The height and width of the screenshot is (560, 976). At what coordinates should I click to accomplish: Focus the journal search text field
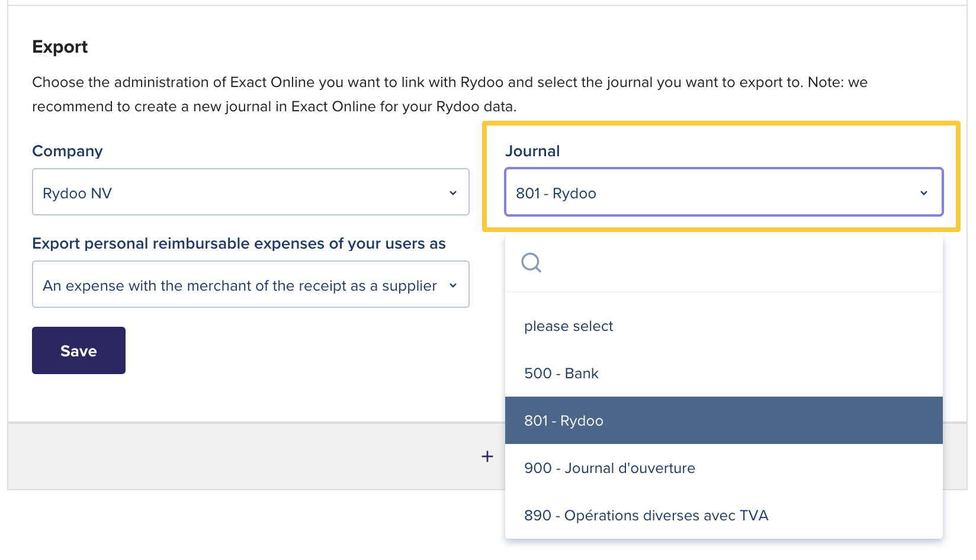pyautogui.click(x=734, y=262)
